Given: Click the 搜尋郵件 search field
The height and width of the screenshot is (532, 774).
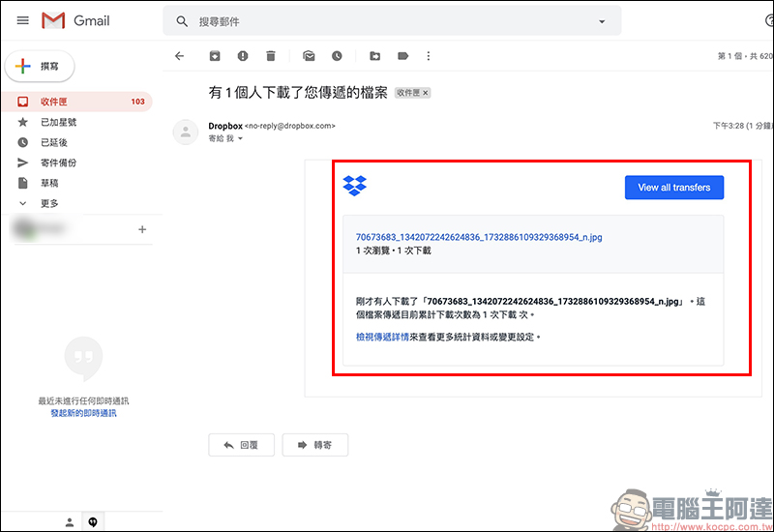Looking at the screenshot, I should 387,21.
